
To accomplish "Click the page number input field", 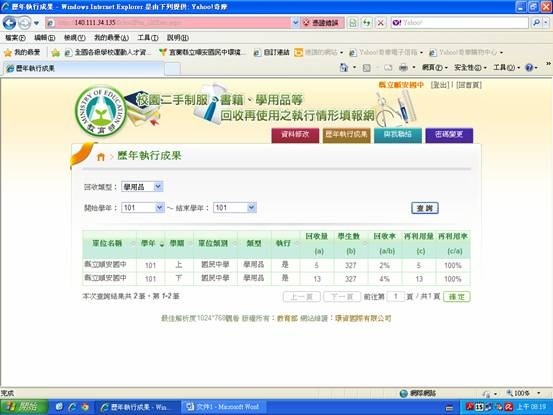I will coord(396,297).
